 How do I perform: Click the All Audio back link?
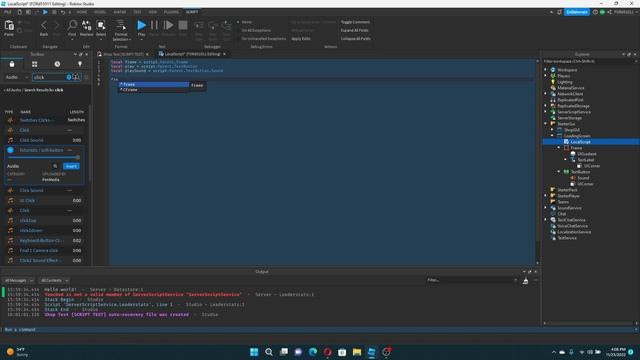click(x=12, y=90)
